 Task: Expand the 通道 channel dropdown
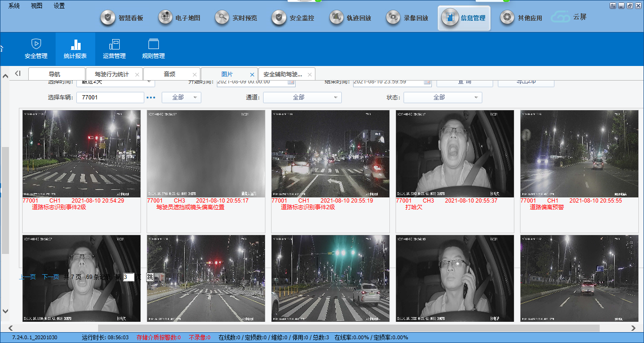[302, 98]
